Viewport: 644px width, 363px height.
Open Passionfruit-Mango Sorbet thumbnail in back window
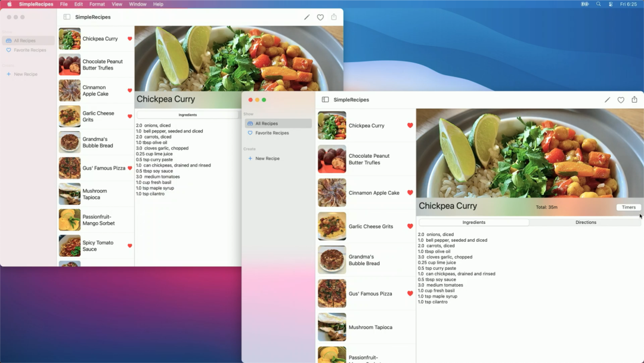[x=69, y=220]
